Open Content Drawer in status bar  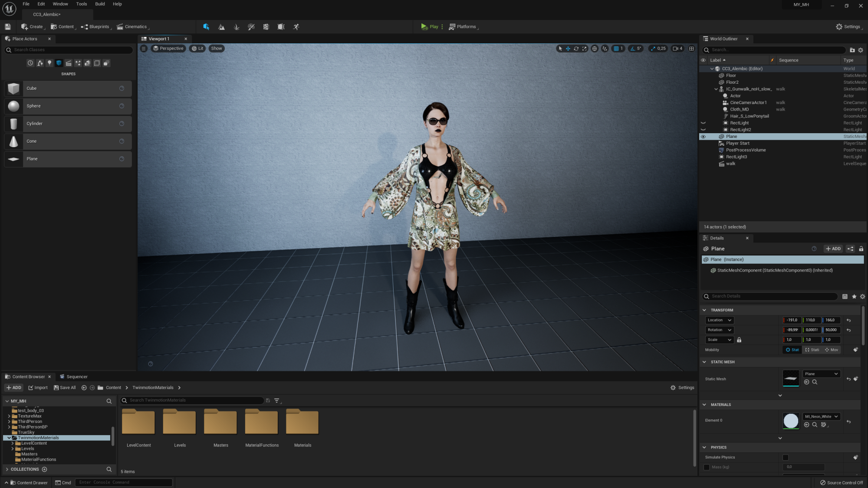(26, 483)
